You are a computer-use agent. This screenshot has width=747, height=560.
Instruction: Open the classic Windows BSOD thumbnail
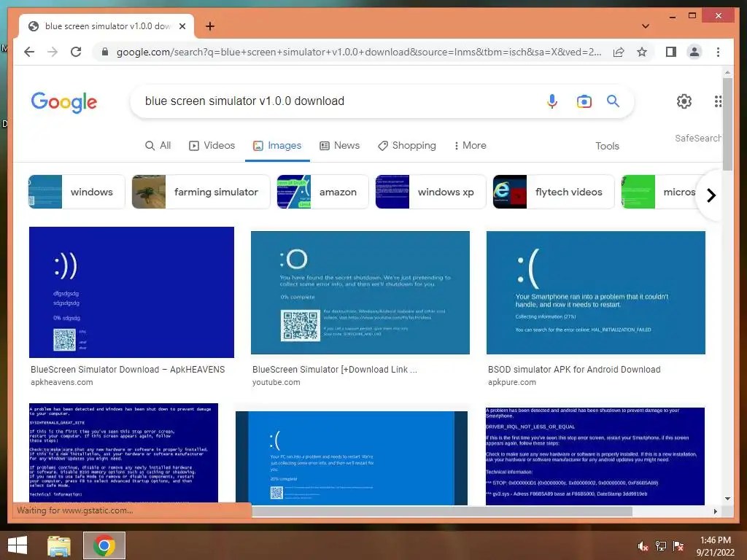pos(123,453)
